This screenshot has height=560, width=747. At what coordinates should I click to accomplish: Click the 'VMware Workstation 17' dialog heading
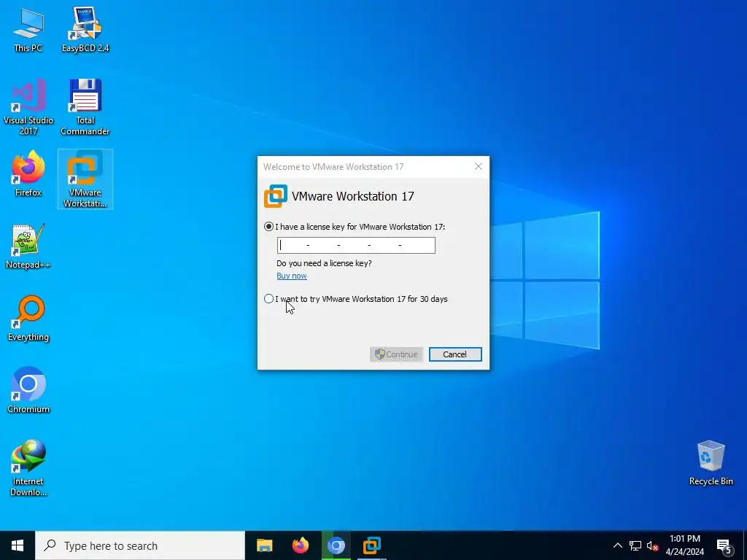[352, 196]
